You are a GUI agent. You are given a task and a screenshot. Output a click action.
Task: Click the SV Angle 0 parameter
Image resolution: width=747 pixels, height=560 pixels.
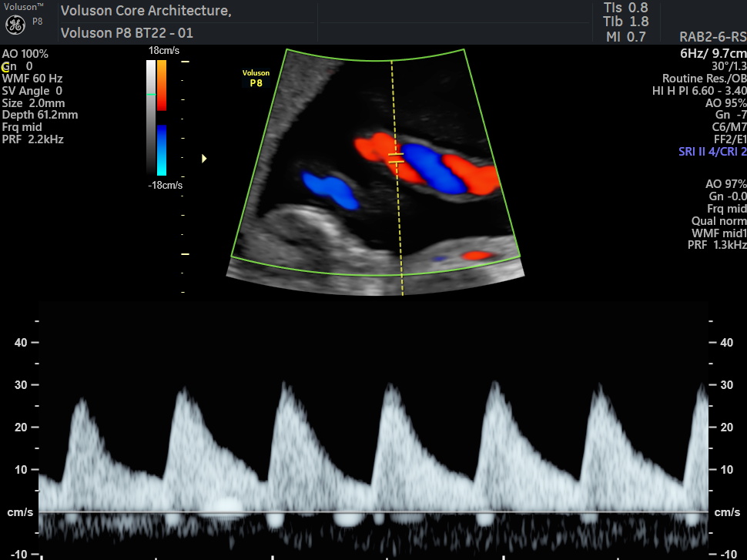(32, 91)
